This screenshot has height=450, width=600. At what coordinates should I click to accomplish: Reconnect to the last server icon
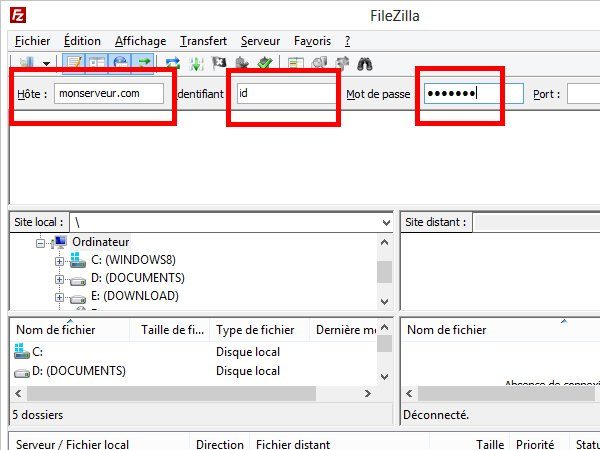pyautogui.click(x=265, y=63)
